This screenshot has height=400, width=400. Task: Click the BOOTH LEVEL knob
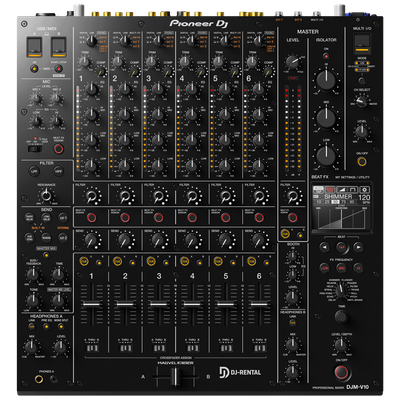(x=292, y=297)
